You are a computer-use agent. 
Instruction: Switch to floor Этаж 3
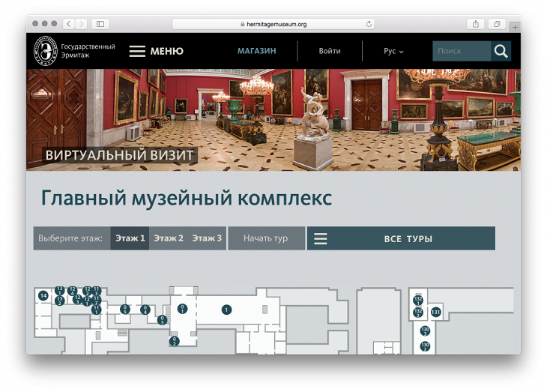point(207,238)
